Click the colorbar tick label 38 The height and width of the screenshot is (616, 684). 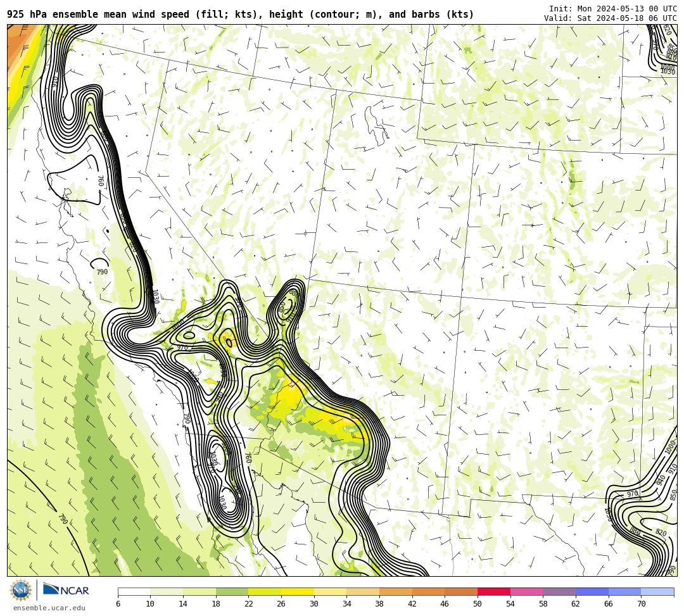pyautogui.click(x=379, y=604)
